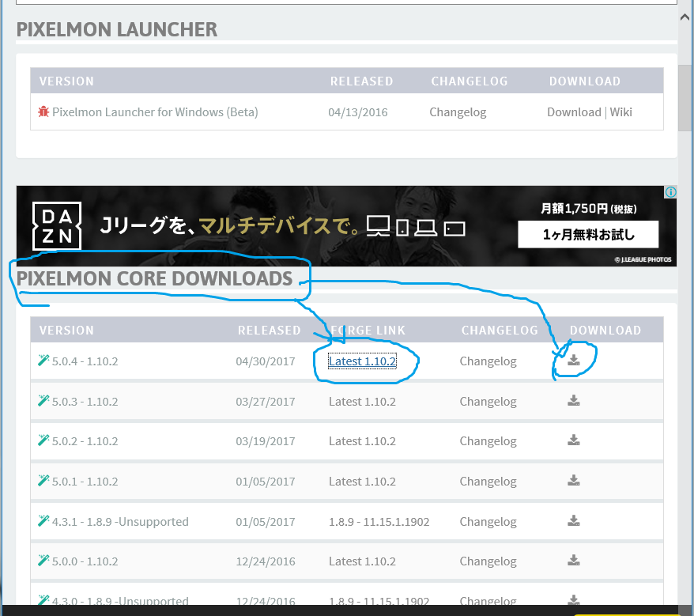Open Latest 1.10.2 Forge link for 5.0.4

[362, 361]
